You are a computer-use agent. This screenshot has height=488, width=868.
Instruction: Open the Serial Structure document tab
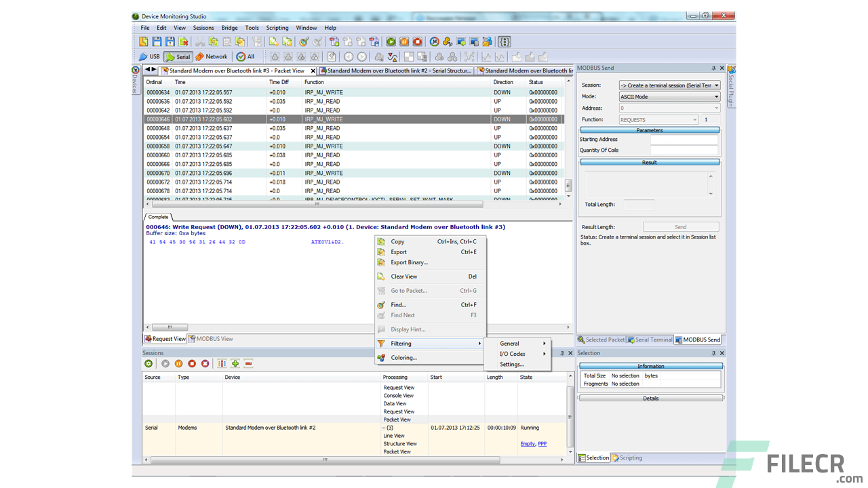click(x=397, y=70)
